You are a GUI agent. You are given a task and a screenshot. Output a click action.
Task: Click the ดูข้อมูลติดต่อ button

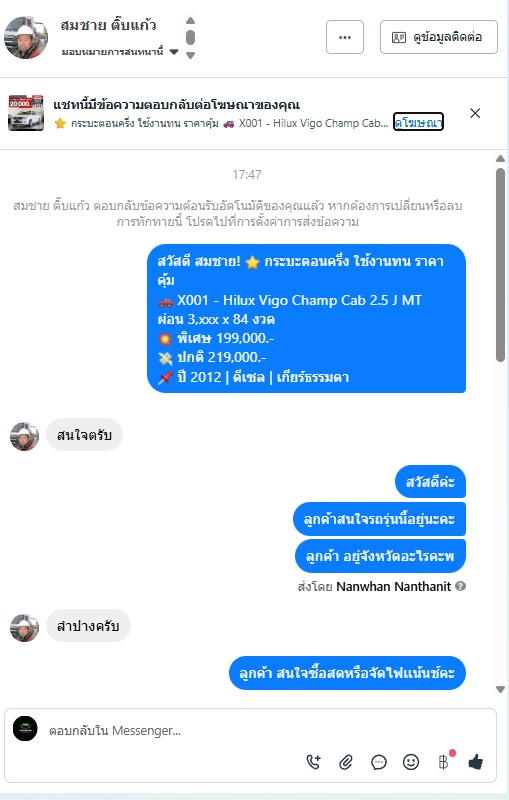click(x=439, y=37)
